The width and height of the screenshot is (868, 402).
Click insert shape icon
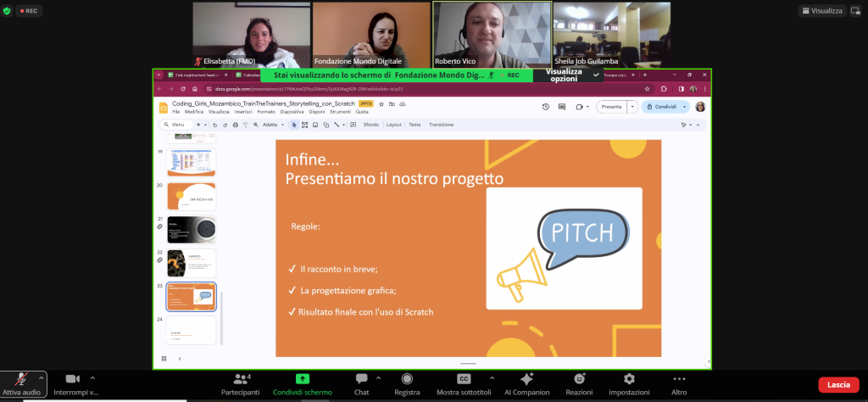click(x=326, y=125)
